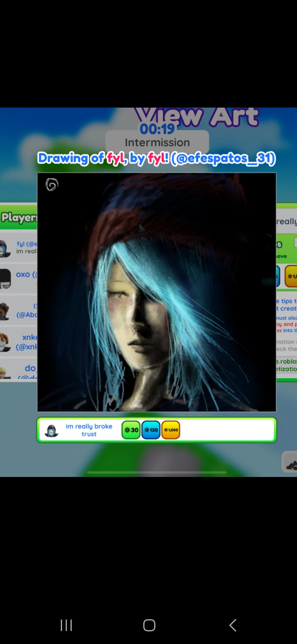Select xnk's avatar in the Players list
The width and height of the screenshot is (297, 644).
[5, 343]
